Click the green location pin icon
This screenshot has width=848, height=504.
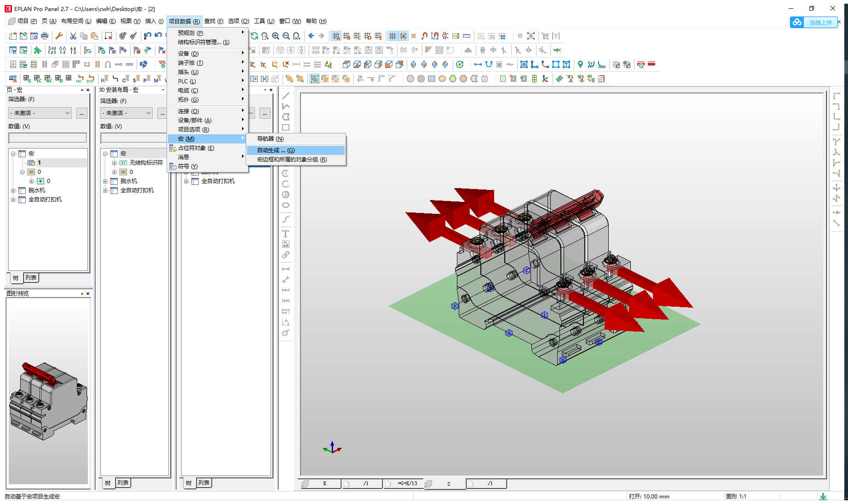pyautogui.click(x=580, y=64)
